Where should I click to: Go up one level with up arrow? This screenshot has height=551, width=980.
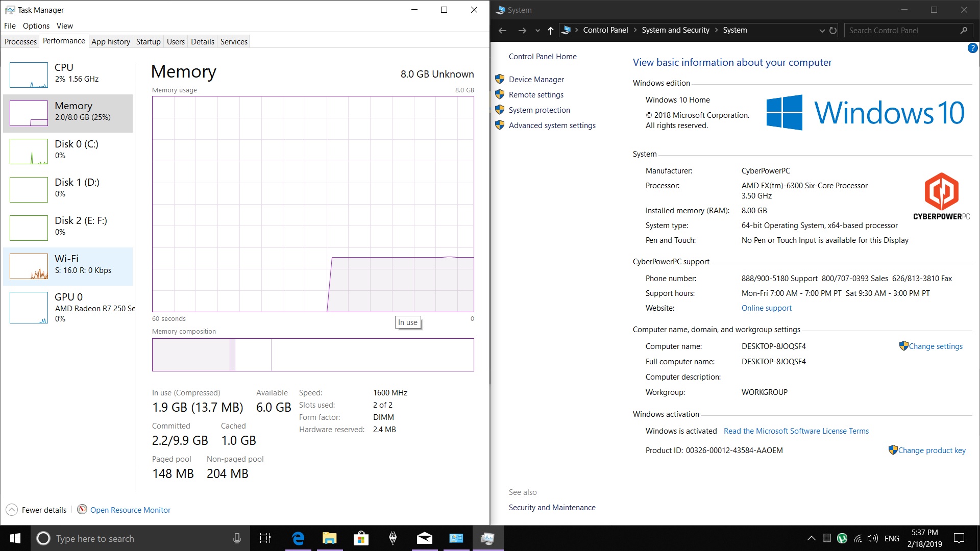(550, 31)
